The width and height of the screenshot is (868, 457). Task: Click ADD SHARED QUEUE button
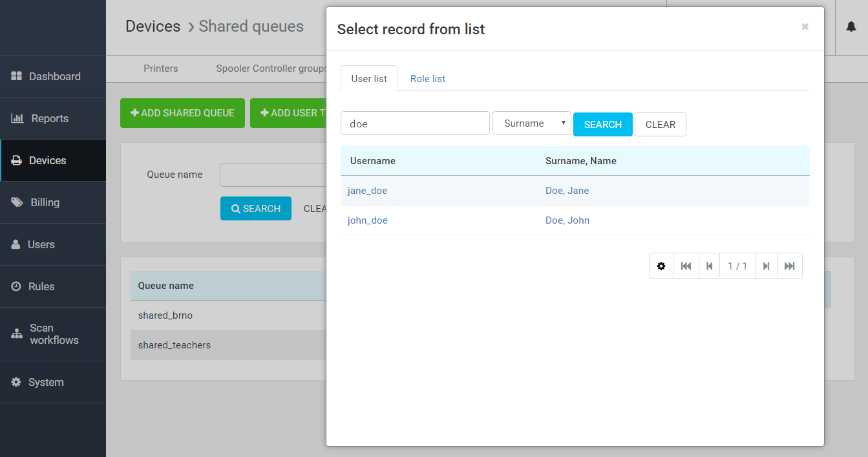[182, 113]
